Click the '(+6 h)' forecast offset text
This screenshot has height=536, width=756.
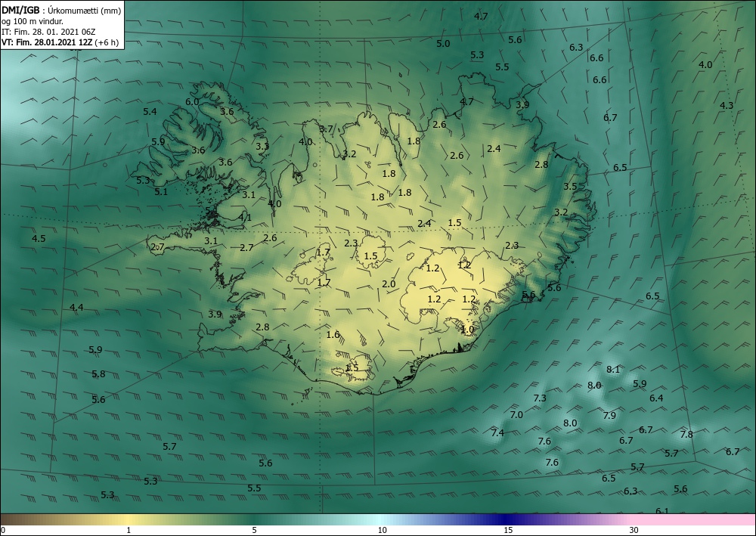click(107, 42)
